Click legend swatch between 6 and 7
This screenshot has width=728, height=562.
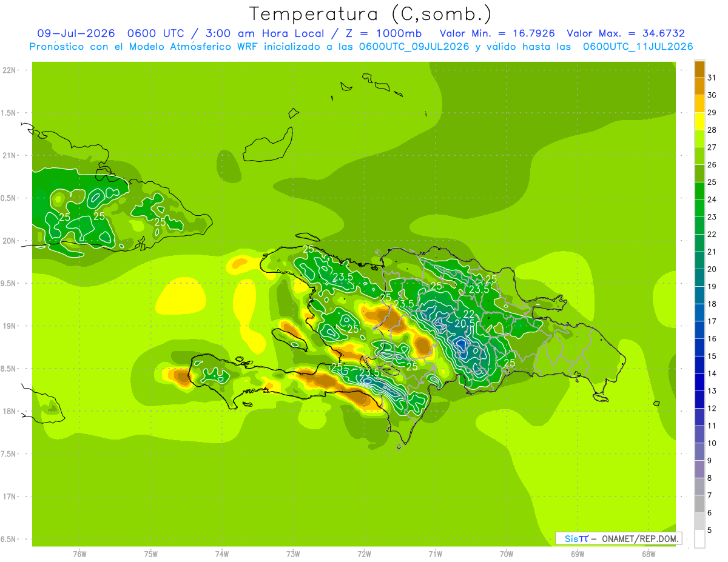699,504
